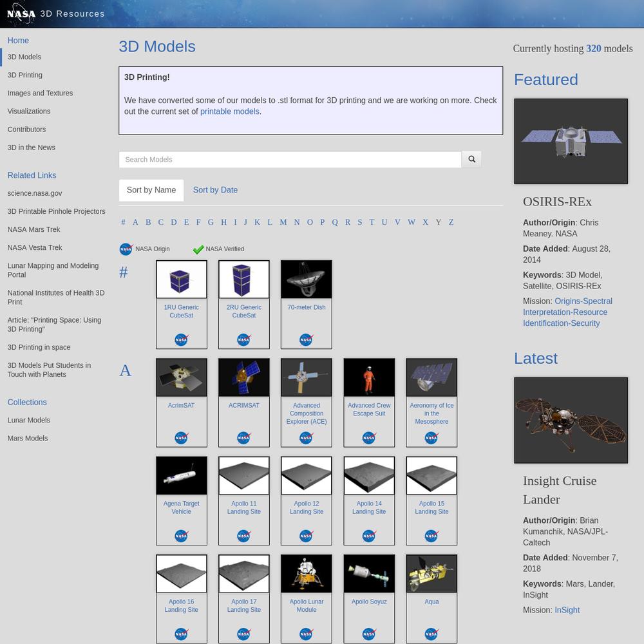Click NASA badge on uppercase ACRIMSAT card

click(244, 438)
